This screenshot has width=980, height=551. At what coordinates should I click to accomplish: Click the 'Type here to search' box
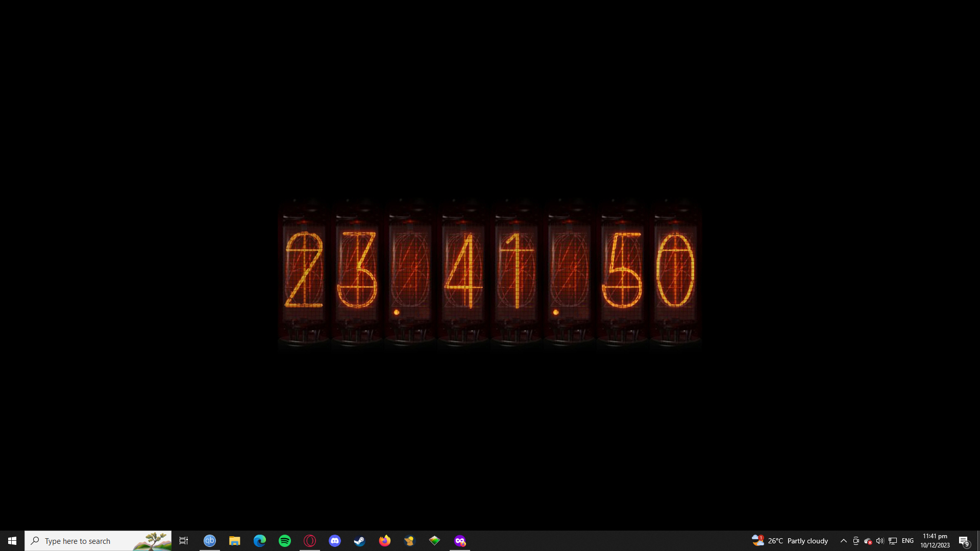click(98, 541)
